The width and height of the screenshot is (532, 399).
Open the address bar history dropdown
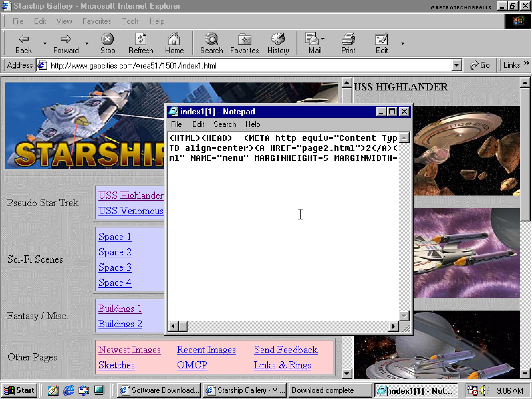click(457, 65)
